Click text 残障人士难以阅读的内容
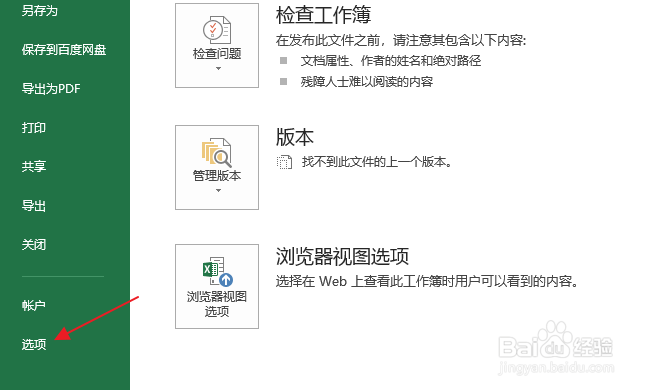 367,82
